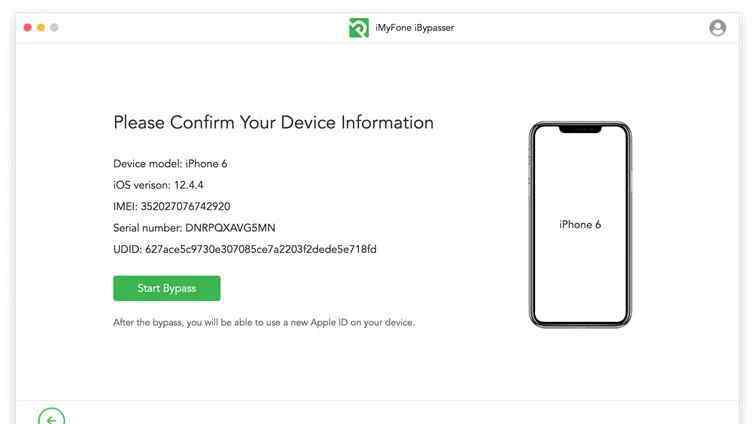The width and height of the screenshot is (755, 424).
Task: Click the note about new Apple ID
Action: click(264, 322)
